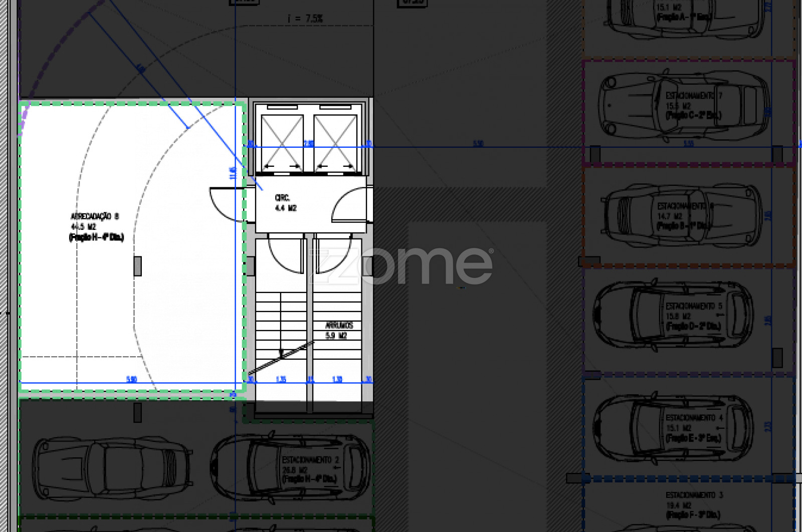
Task: Click the left elevator shaft symbol
Action: (282, 143)
